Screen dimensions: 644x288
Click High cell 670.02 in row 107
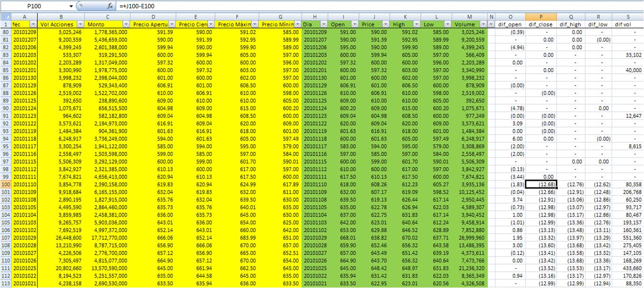point(405,238)
